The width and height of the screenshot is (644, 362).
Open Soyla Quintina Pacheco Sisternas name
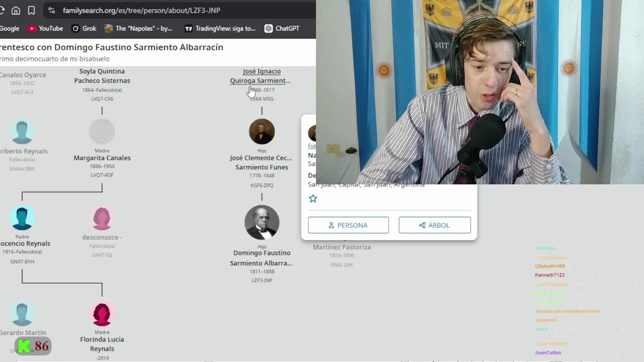(102, 76)
